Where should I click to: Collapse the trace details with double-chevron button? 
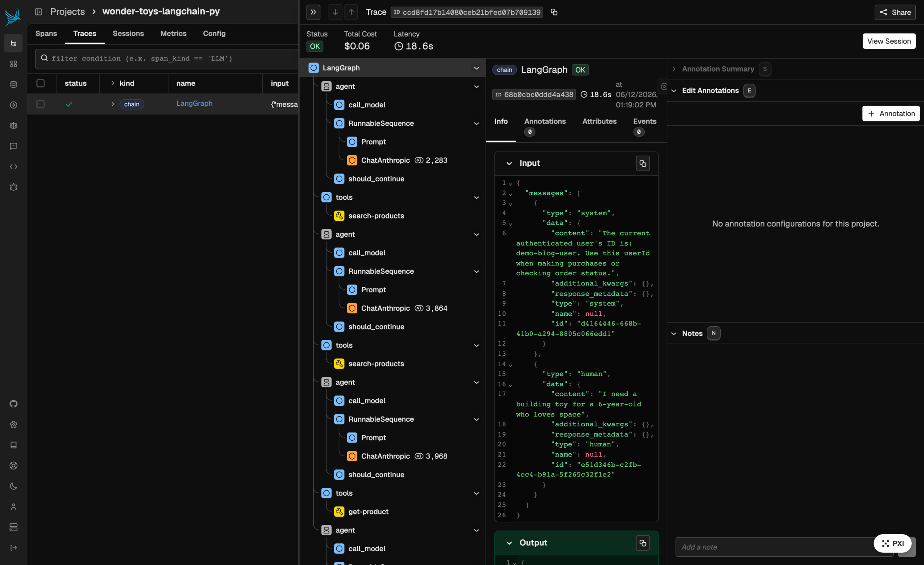(x=313, y=12)
